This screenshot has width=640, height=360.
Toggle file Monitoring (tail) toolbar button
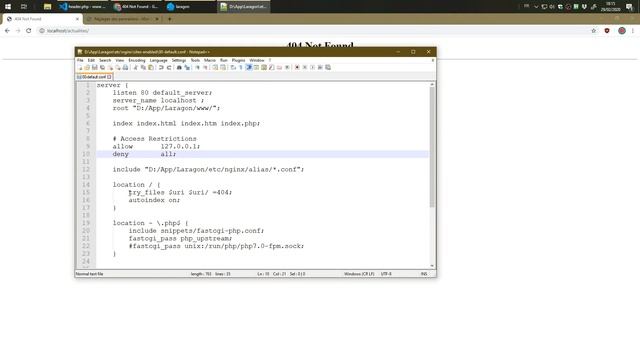tap(287, 67)
